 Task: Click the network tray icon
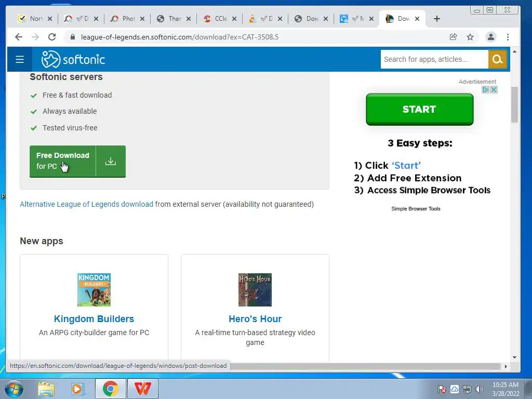coord(467,389)
